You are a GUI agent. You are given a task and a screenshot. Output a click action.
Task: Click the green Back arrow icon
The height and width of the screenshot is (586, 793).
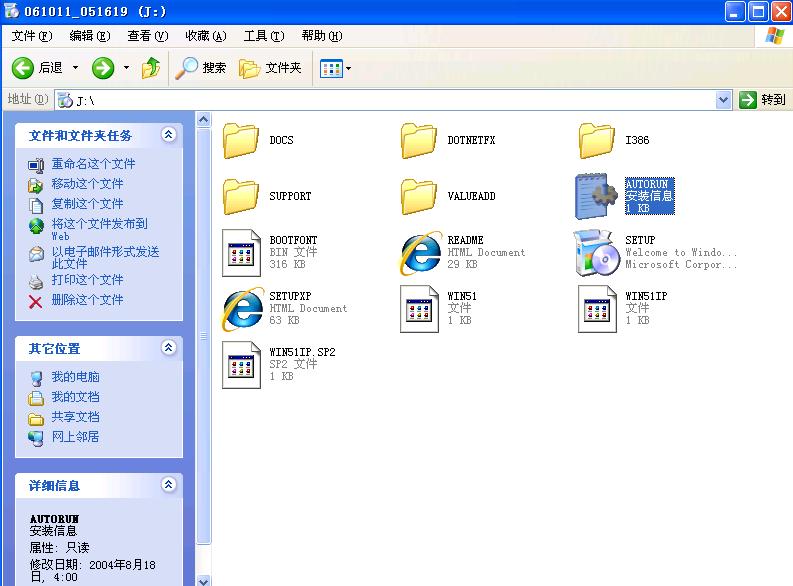(23, 68)
